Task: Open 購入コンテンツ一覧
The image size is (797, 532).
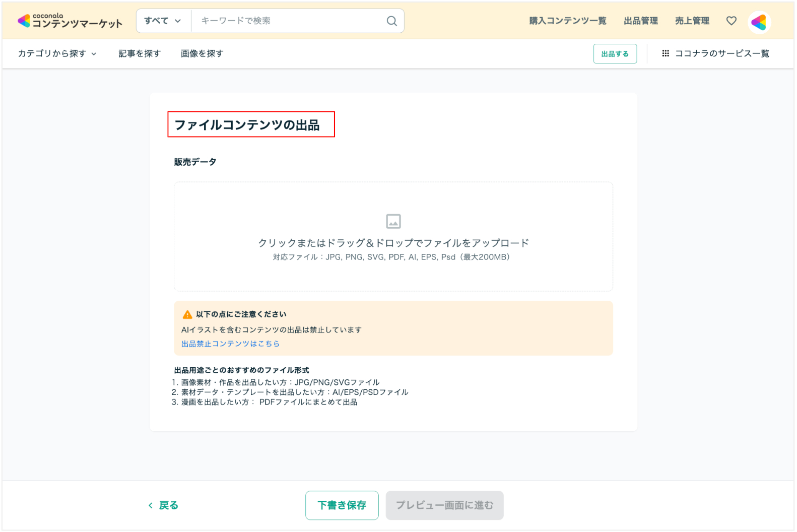Action: coord(567,21)
